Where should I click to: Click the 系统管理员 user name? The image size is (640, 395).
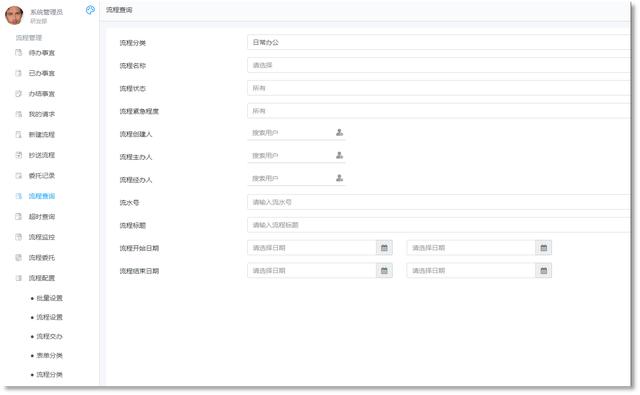47,12
